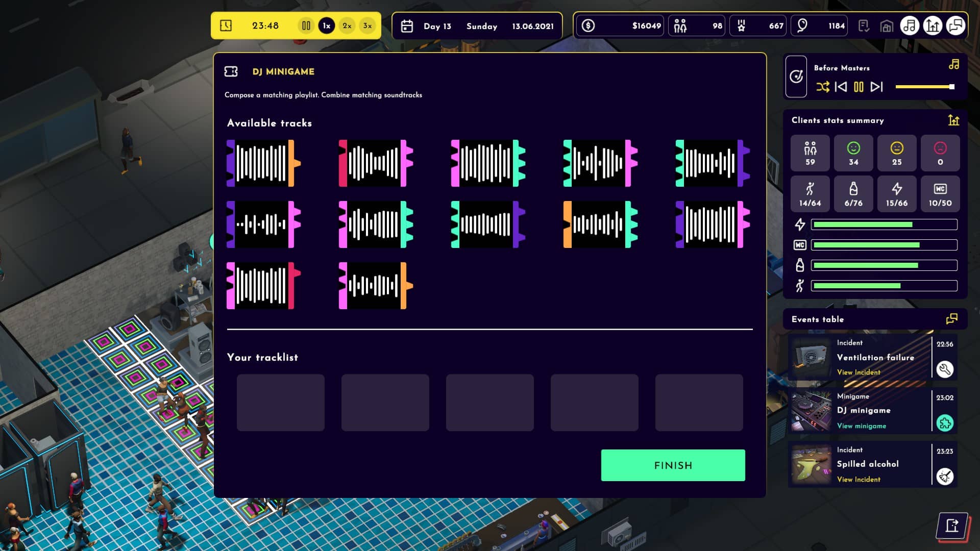This screenshot has height=551, width=980.
Task: Select the teal-to-purple track in first row
Action: coord(713,163)
